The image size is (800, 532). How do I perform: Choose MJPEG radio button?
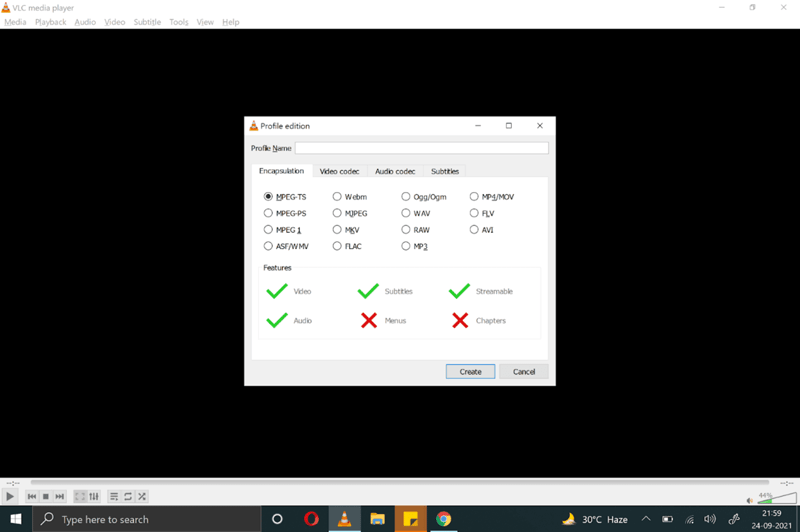coord(349,213)
